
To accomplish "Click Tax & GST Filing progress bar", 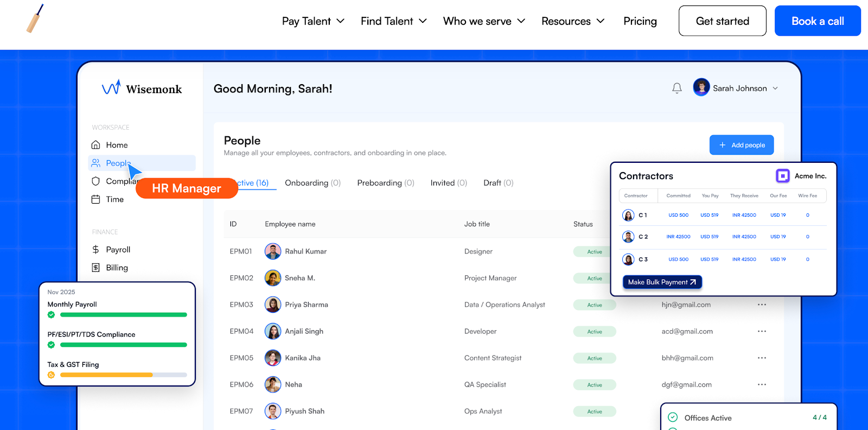I will pyautogui.click(x=124, y=375).
